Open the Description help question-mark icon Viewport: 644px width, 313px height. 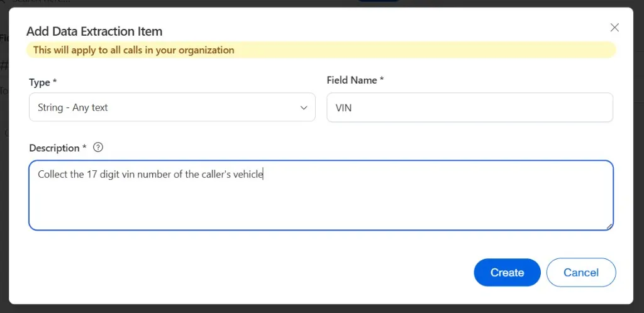pyautogui.click(x=97, y=147)
